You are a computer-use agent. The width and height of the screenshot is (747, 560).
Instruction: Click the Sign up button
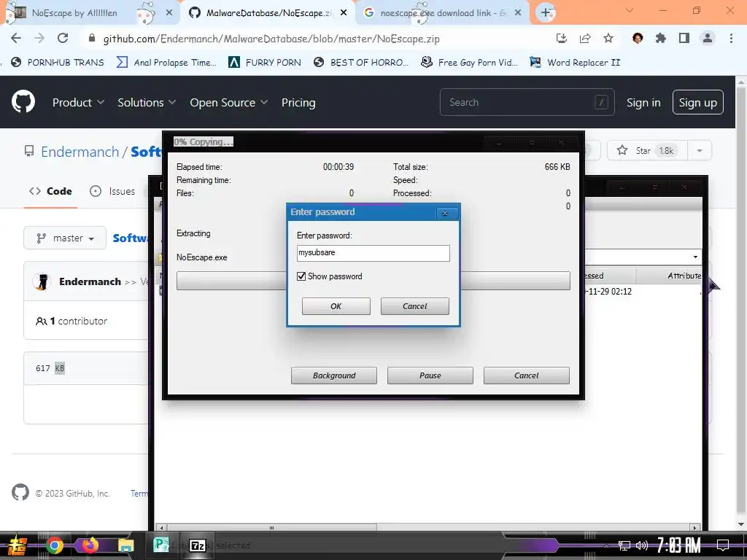(698, 102)
